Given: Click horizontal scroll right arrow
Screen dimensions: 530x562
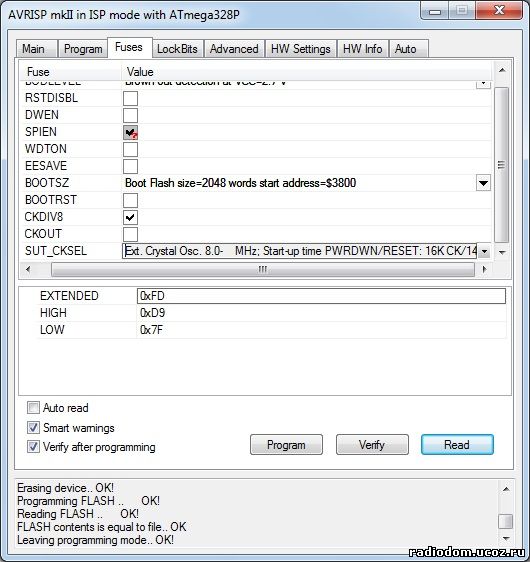Looking at the screenshot, I should (x=484, y=269).
